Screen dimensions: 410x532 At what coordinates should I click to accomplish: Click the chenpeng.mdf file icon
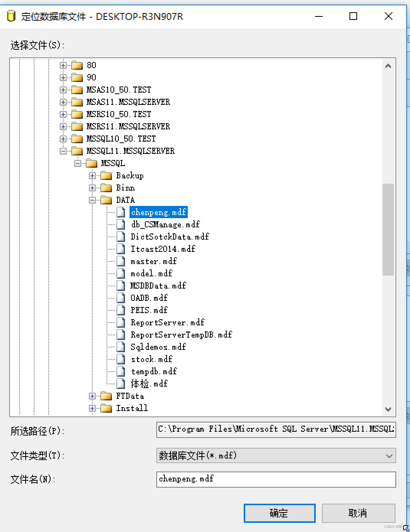coord(121,212)
